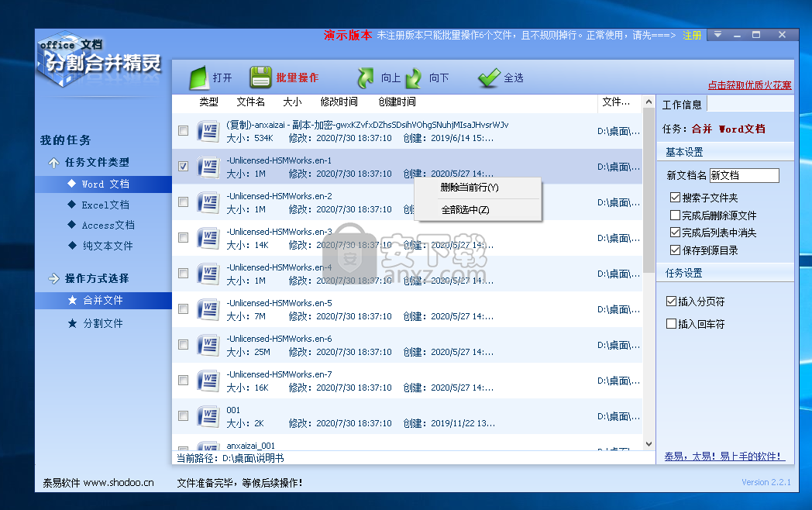Click Word icon of the 001 file row
Image resolution: width=812 pixels, height=510 pixels.
[x=208, y=417]
